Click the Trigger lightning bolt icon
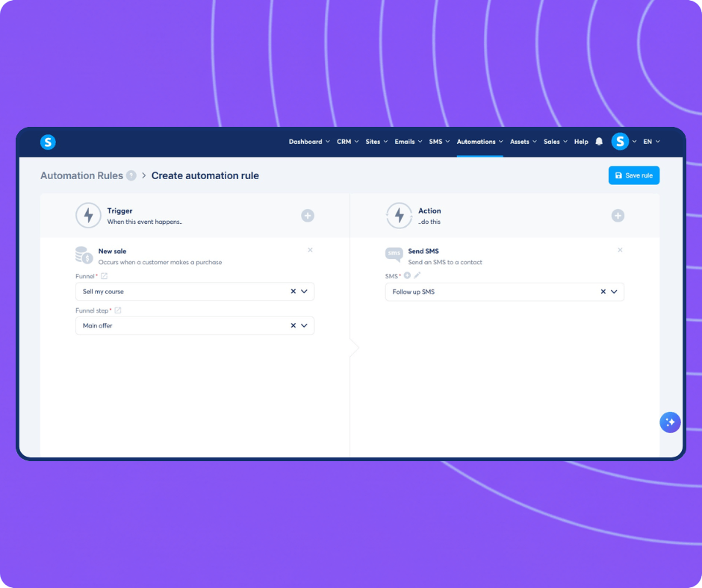 (88, 215)
